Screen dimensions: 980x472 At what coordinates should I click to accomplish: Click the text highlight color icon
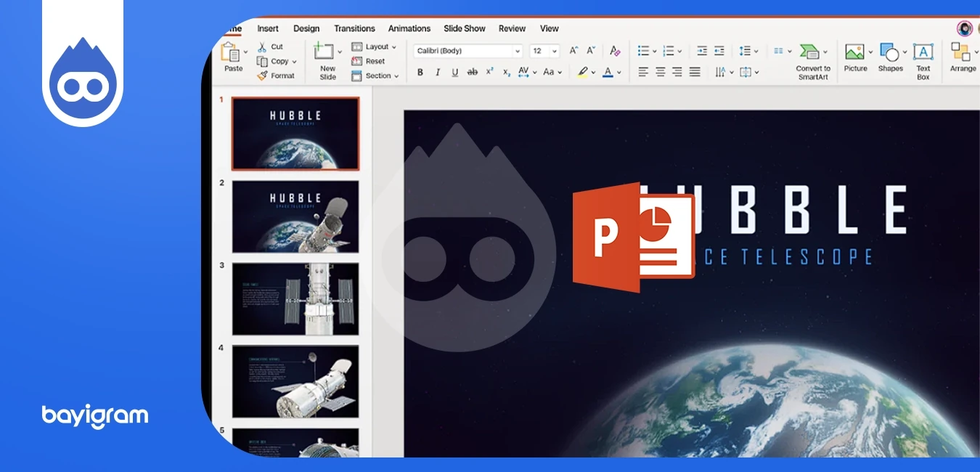(x=584, y=72)
